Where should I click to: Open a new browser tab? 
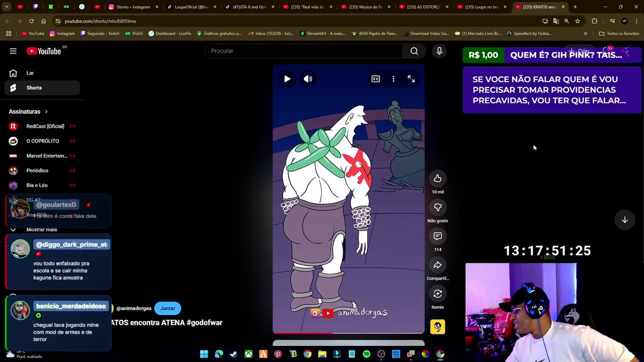click(575, 7)
